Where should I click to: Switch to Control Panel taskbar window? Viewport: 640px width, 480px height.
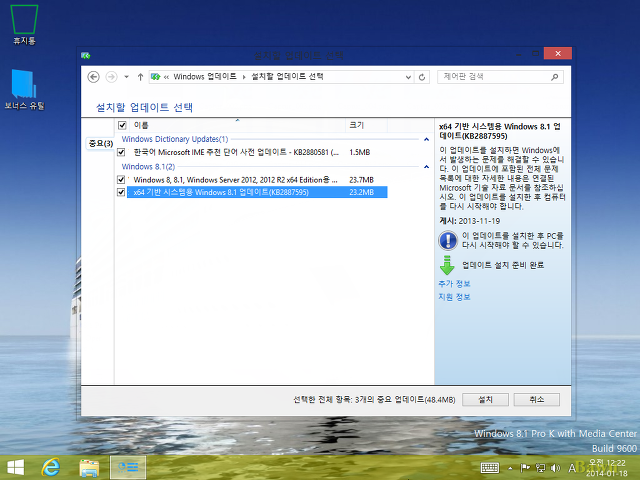click(128, 467)
